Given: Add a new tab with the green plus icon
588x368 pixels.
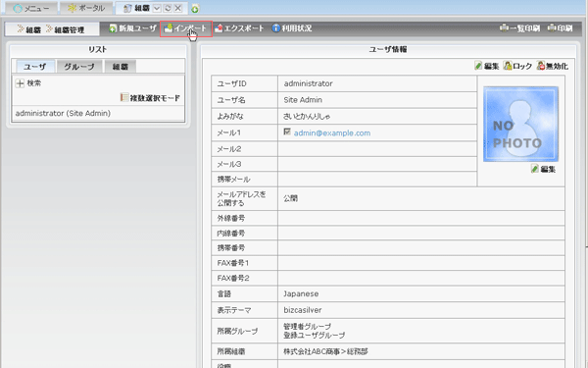Looking at the screenshot, I should [x=195, y=8].
